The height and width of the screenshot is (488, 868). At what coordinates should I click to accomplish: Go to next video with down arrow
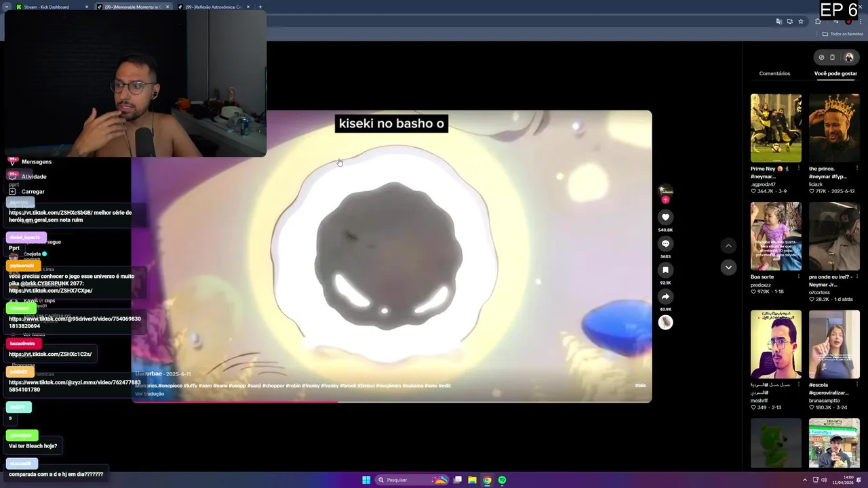[728, 268]
